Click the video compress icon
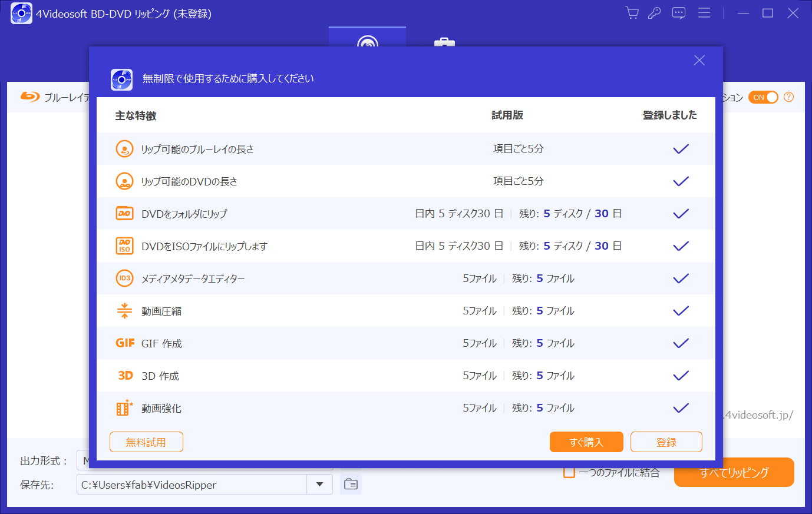 124,311
